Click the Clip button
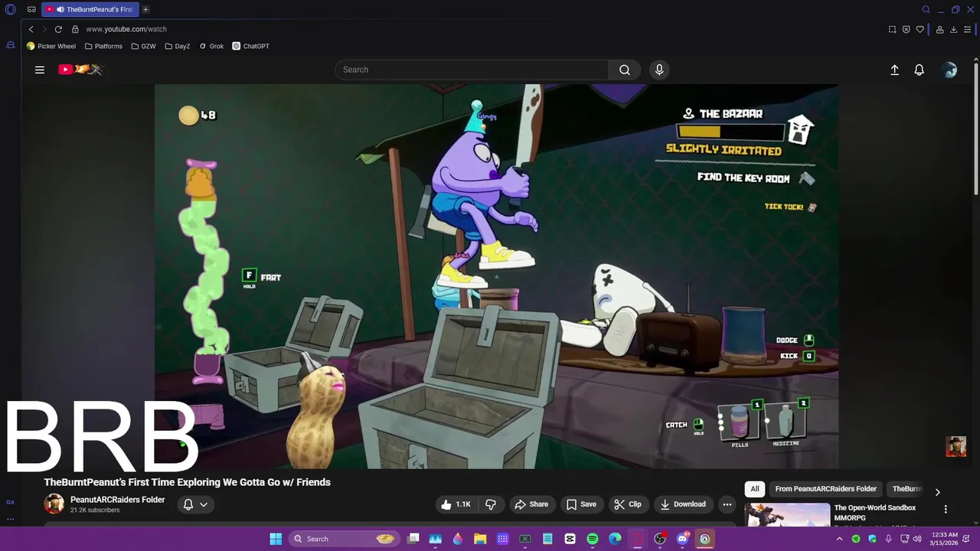980x551 pixels. 628,504
